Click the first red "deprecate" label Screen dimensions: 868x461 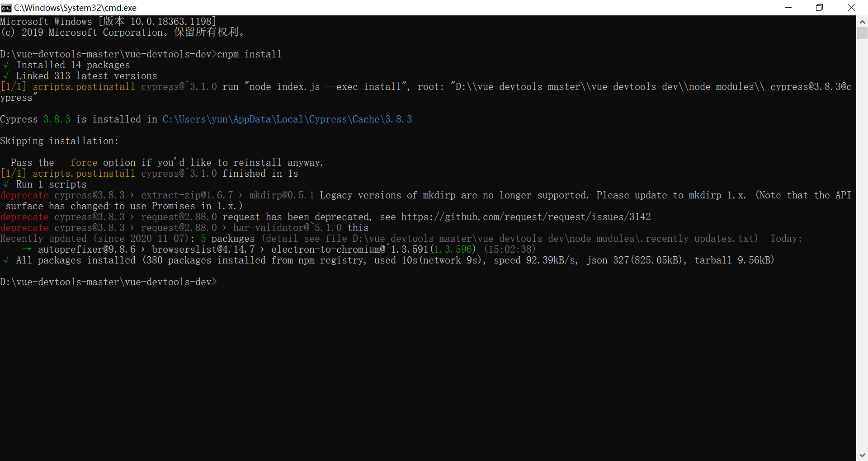[x=24, y=195]
